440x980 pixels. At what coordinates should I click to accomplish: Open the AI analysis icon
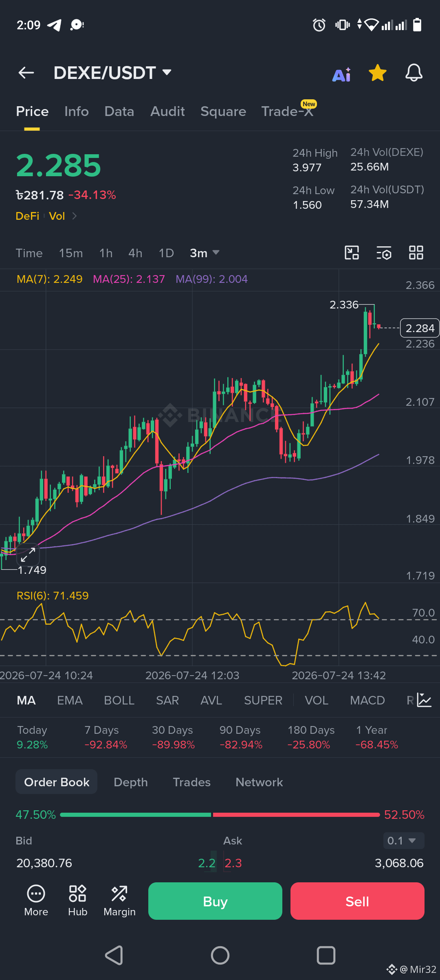click(x=342, y=74)
